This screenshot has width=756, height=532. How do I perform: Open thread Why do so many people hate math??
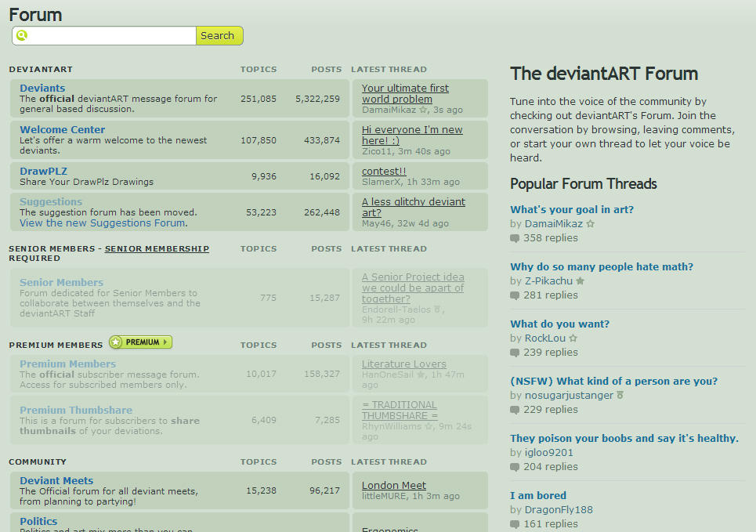tap(602, 266)
